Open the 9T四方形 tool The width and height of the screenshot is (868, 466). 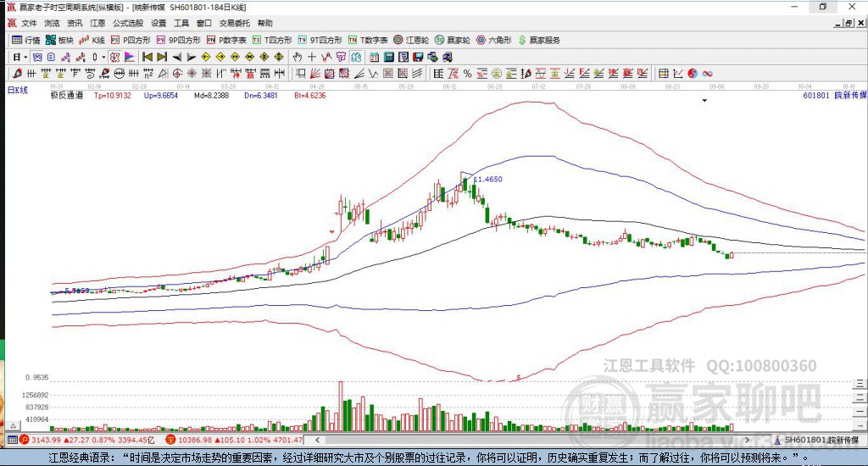click(x=320, y=40)
